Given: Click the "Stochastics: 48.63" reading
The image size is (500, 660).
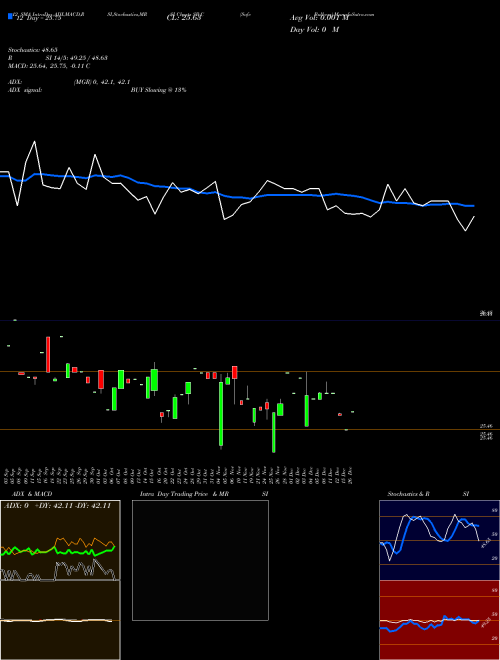Looking at the screenshot, I should pyautogui.click(x=32, y=50).
